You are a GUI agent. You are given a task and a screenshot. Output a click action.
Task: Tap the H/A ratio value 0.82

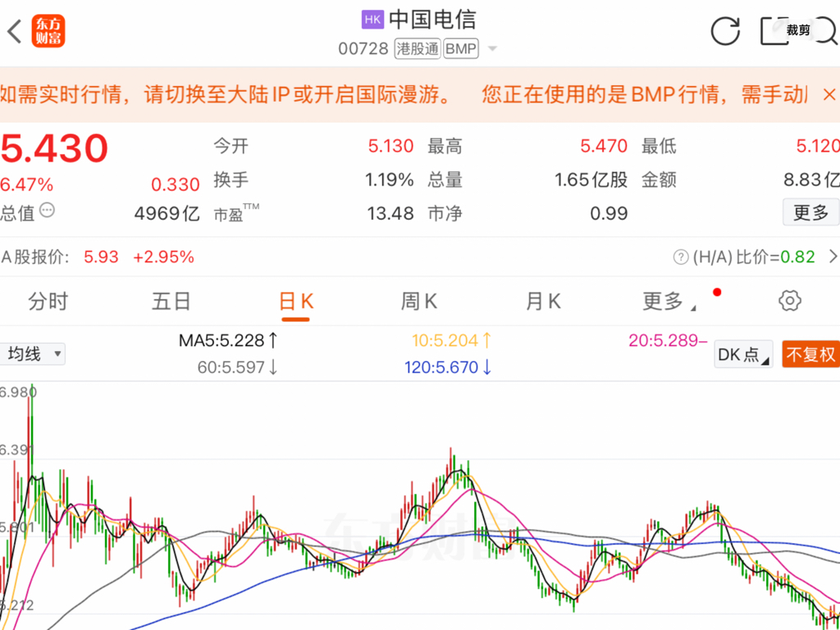click(x=797, y=257)
